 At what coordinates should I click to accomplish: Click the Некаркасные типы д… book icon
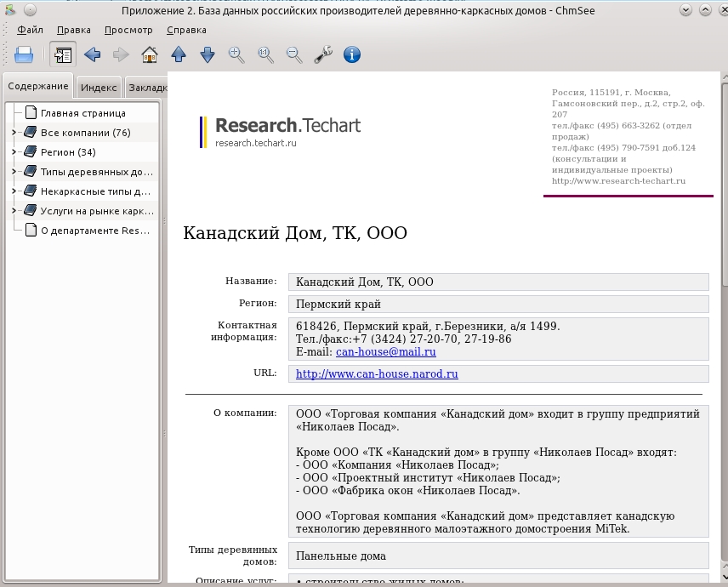click(30, 191)
